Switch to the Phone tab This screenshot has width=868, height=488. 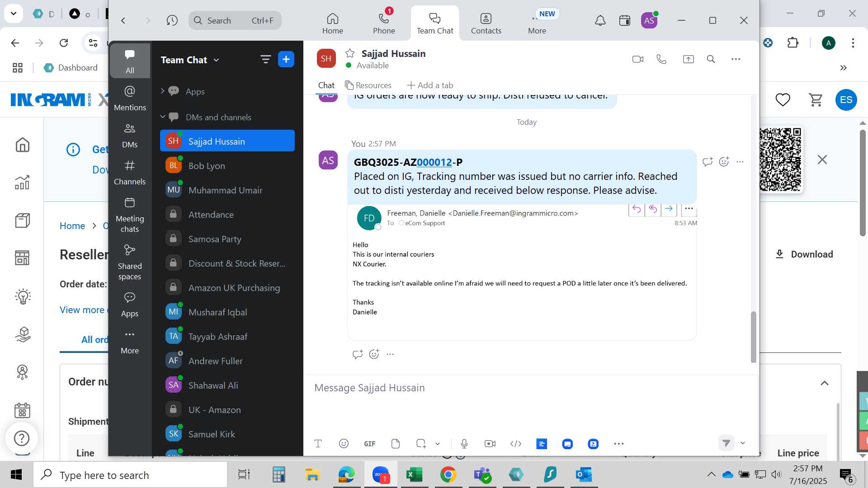(384, 23)
